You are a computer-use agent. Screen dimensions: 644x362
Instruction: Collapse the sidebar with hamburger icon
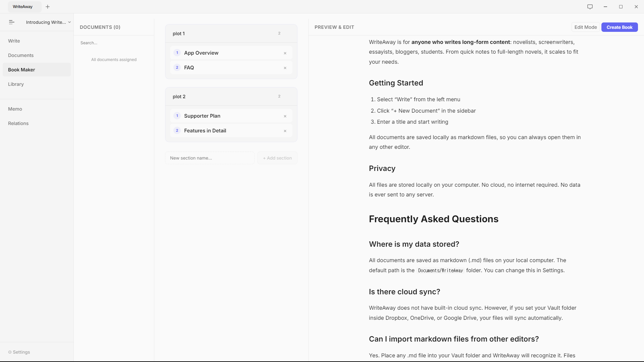tap(11, 22)
